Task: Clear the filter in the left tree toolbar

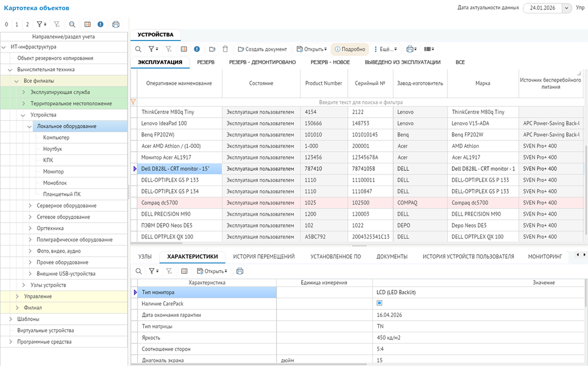Action: (x=57, y=24)
